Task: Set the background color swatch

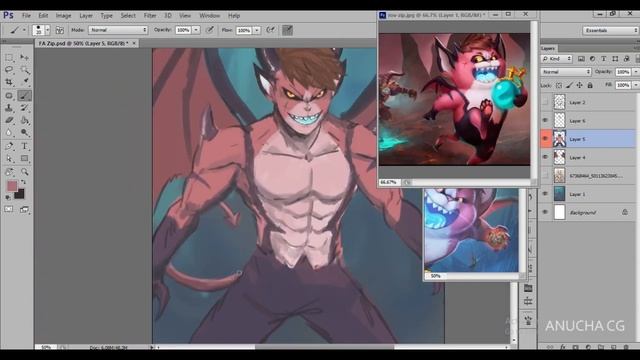Action: tap(19, 194)
